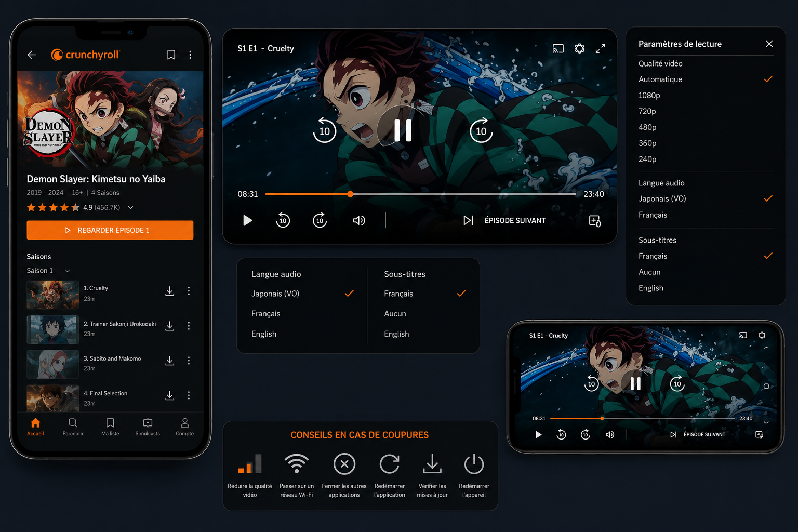Open cast icon in the landscape phone player
Screen dimensions: 798x532
743,335
